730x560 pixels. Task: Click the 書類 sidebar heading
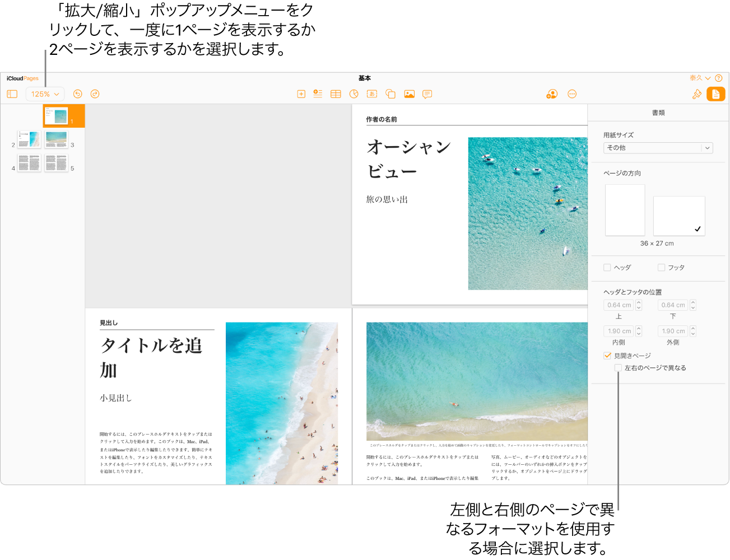[658, 113]
